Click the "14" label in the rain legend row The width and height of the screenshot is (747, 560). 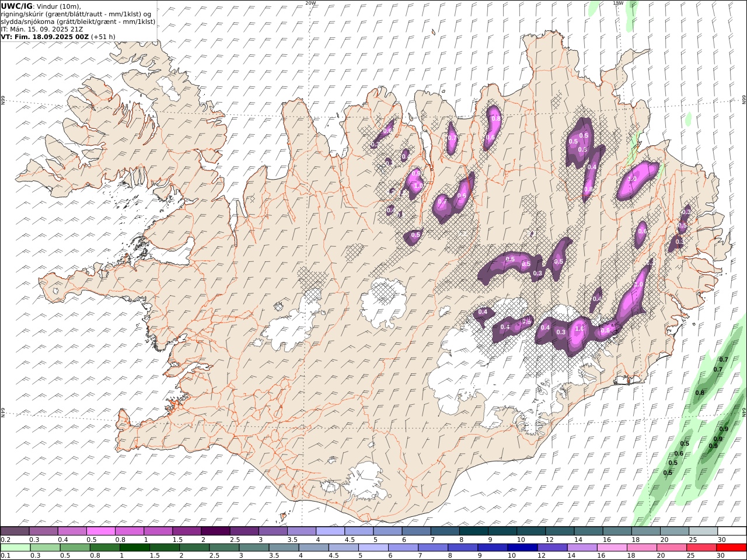coord(571,556)
